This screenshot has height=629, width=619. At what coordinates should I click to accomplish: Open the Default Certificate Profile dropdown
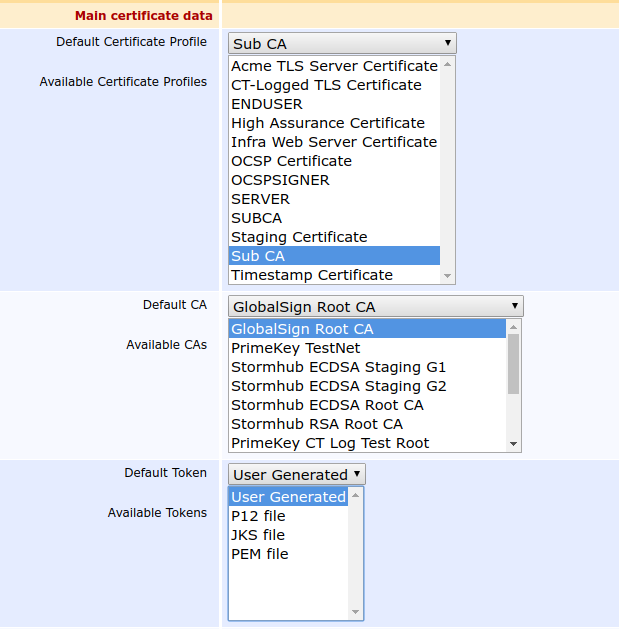341,43
